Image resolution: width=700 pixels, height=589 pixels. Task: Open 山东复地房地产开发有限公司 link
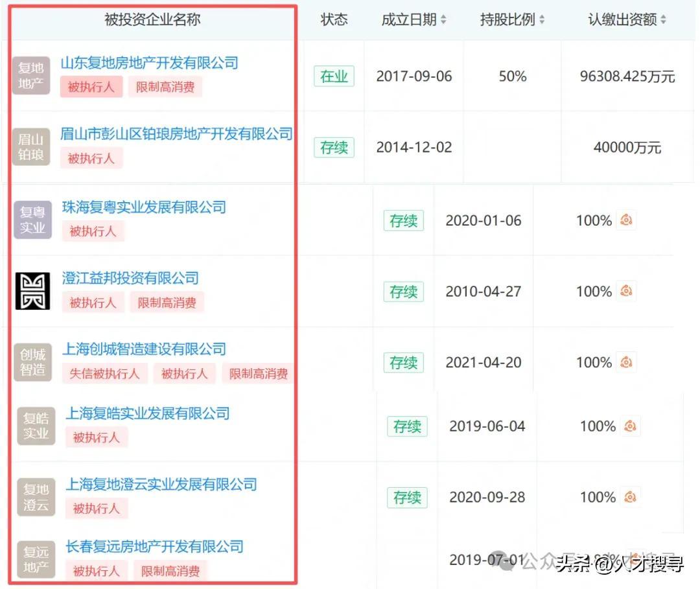149,63
